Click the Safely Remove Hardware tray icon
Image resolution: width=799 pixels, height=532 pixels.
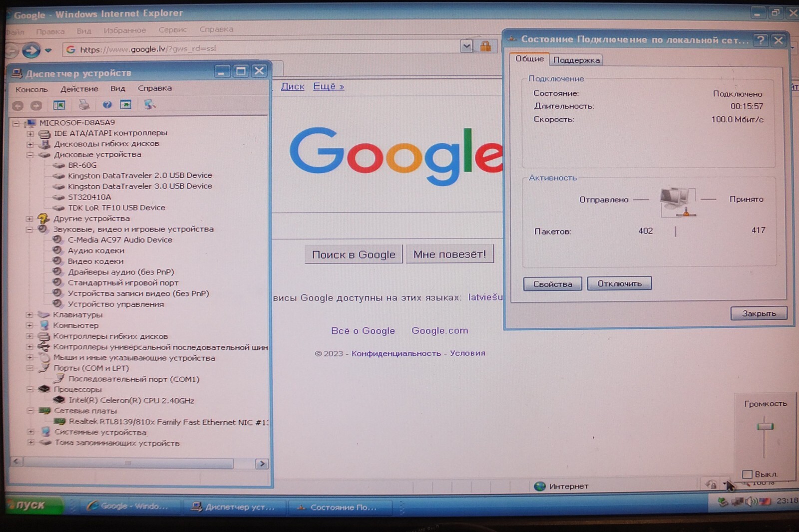click(723, 502)
